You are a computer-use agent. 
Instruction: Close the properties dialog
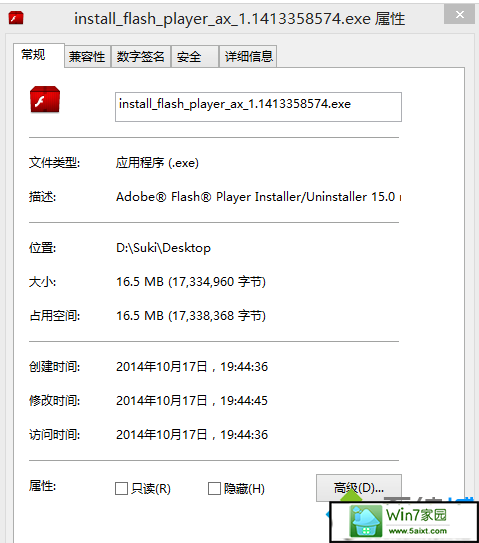coord(460,15)
